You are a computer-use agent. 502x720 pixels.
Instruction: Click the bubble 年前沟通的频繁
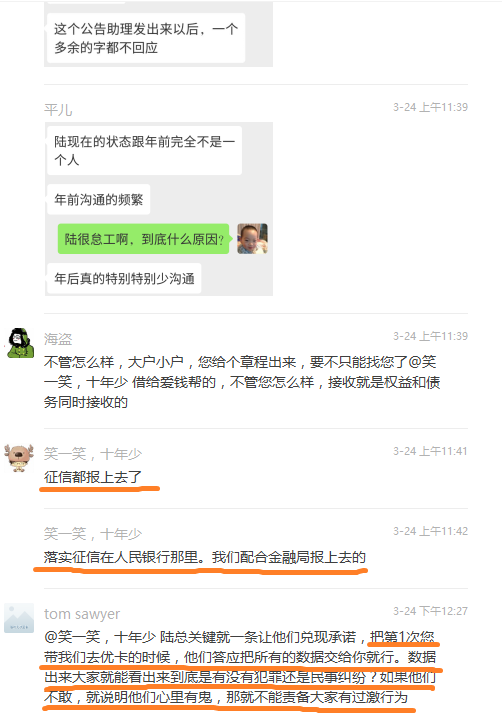click(99, 199)
